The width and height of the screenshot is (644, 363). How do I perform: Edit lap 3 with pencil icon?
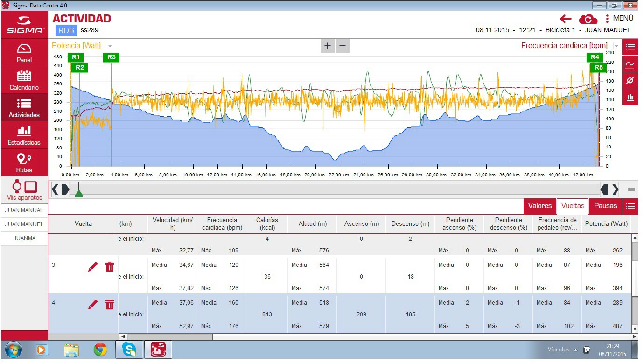click(93, 267)
